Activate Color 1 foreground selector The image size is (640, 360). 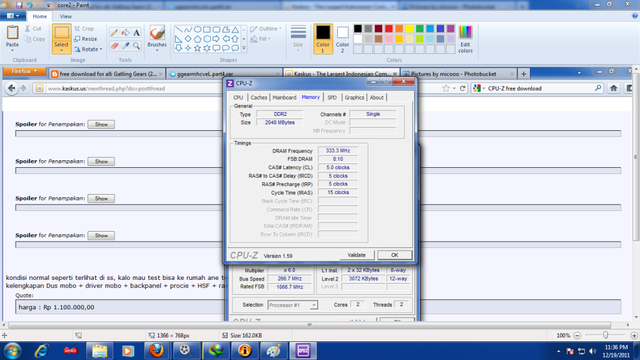click(x=323, y=39)
